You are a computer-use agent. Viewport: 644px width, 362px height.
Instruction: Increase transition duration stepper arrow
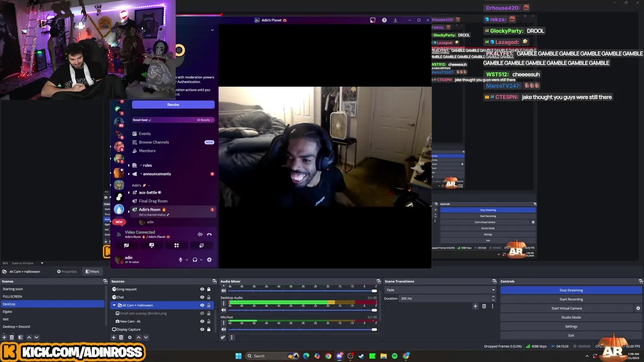(x=493, y=297)
